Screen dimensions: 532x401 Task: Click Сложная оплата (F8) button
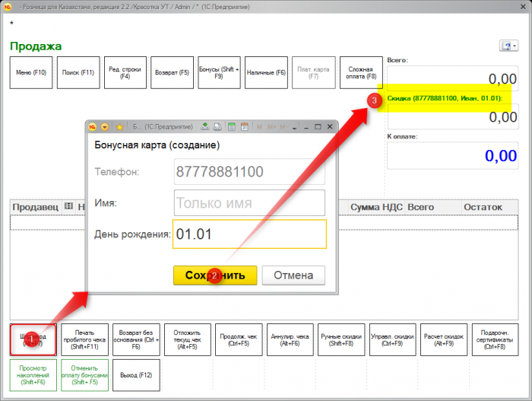click(x=360, y=73)
